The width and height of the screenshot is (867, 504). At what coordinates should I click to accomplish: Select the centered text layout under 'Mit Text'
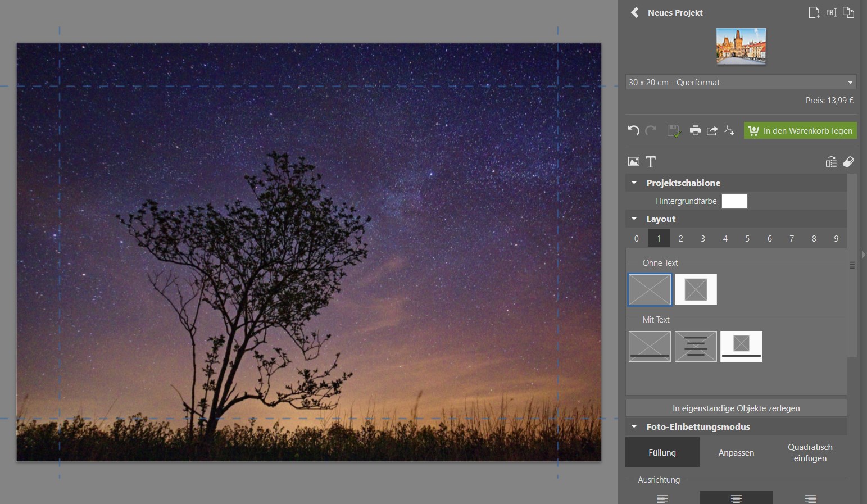696,346
